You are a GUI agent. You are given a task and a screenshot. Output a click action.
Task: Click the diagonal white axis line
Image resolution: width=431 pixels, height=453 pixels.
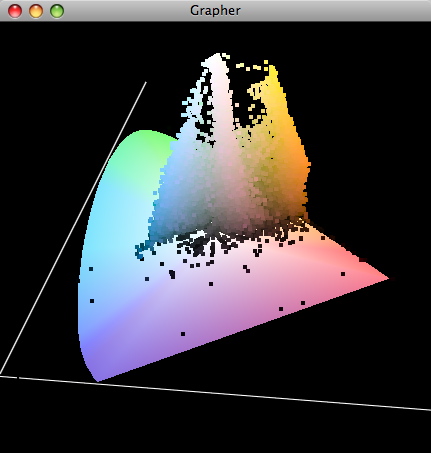click(x=73, y=228)
